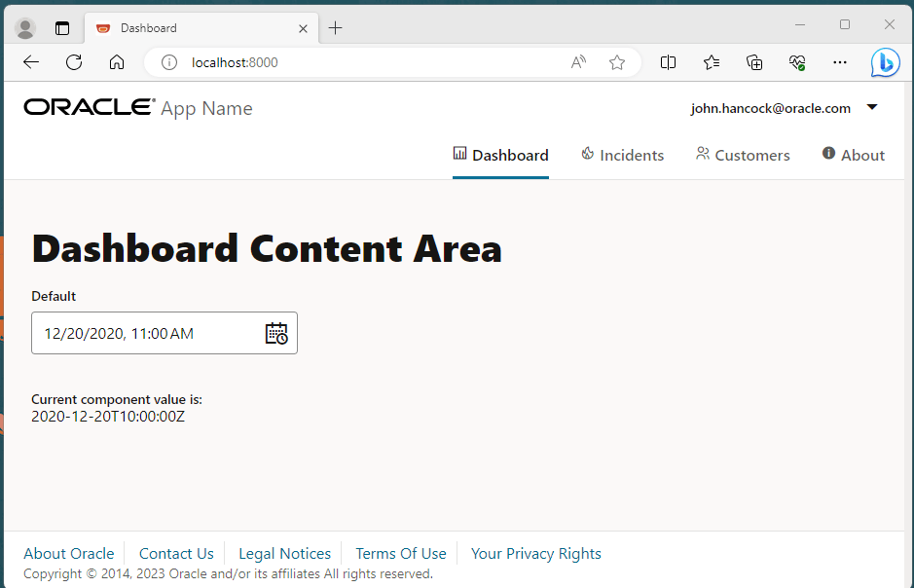
Task: Click the browser home icon
Action: [117, 62]
